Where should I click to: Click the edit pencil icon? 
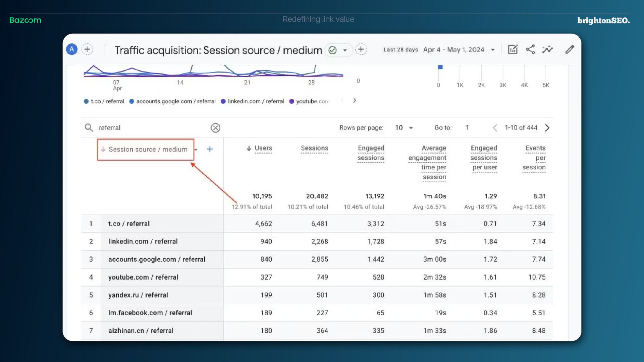click(570, 50)
